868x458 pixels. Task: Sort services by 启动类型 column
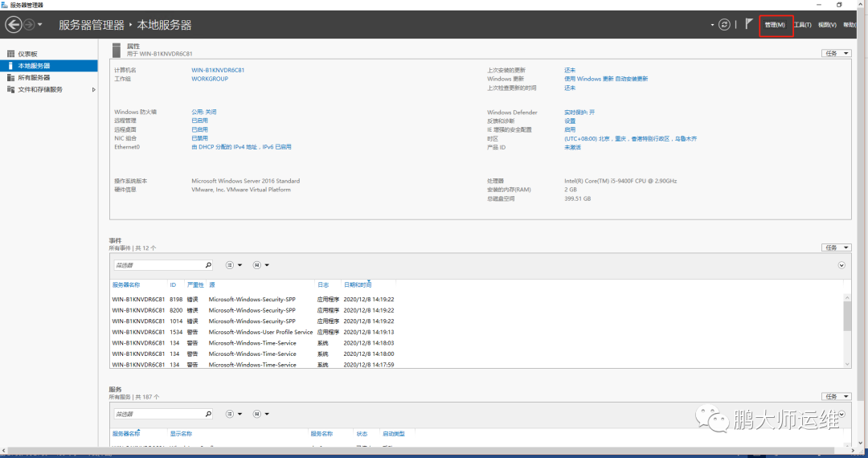pos(394,434)
